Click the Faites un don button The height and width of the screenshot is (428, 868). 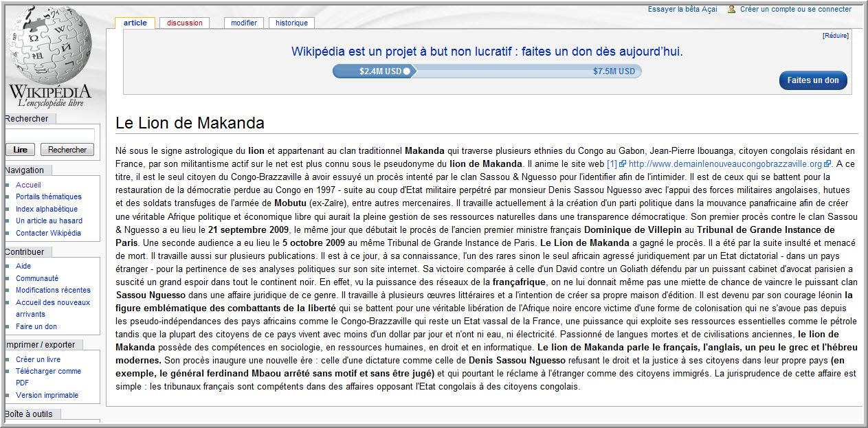click(813, 80)
